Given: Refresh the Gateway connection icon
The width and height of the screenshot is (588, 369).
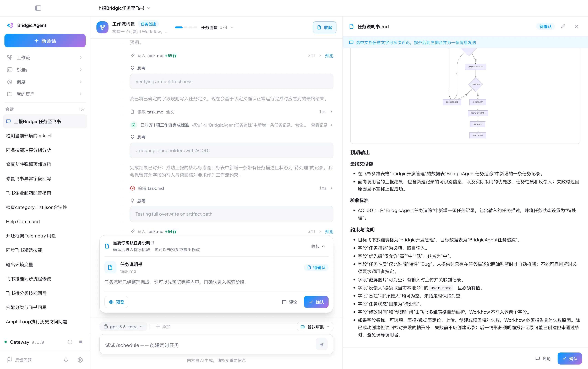Looking at the screenshot, I should coord(70,342).
